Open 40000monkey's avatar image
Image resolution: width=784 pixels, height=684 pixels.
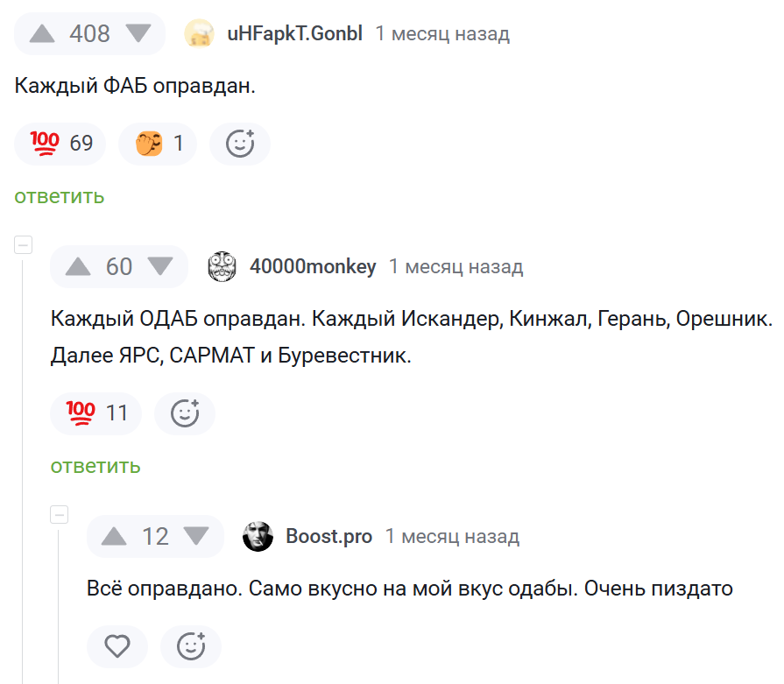pos(222,266)
